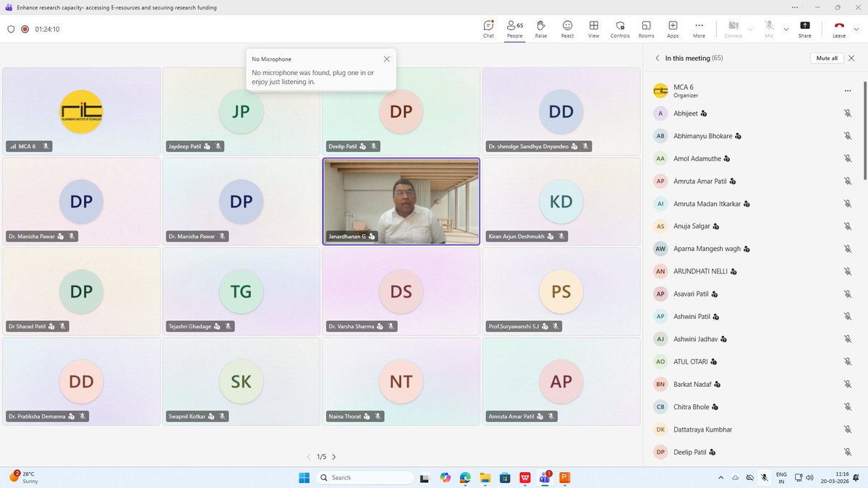Toggle Amol Adamuthe's microphone icon
Screen dimensions: 868x488
click(847, 158)
